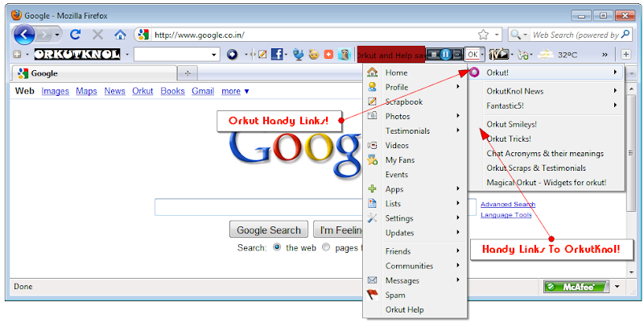
Task: Click the ORKUTKNOL toolbar logo
Action: click(x=77, y=54)
